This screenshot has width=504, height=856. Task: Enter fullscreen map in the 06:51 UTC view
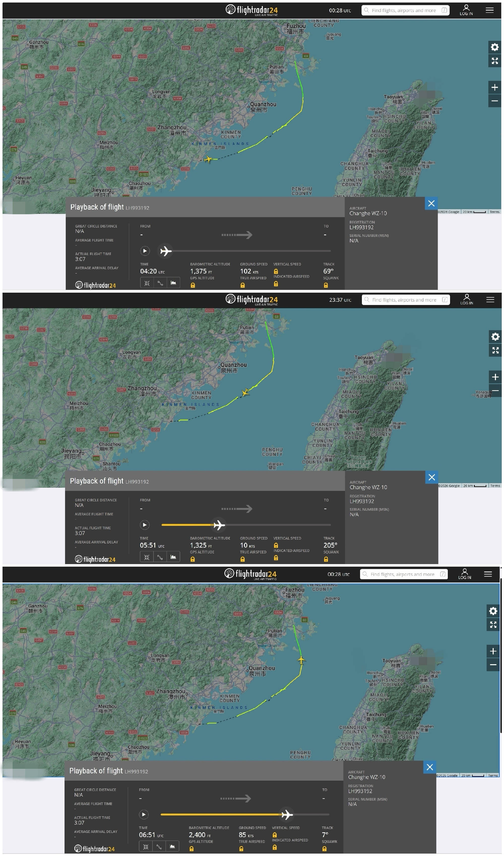pyautogui.click(x=493, y=625)
